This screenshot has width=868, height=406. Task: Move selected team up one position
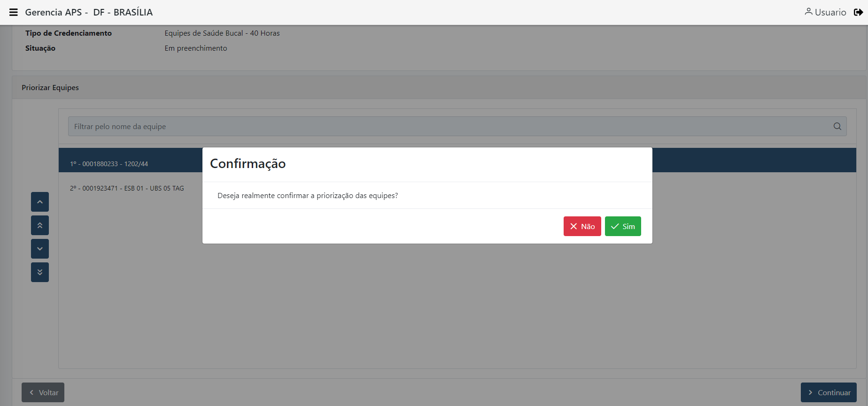coord(40,202)
